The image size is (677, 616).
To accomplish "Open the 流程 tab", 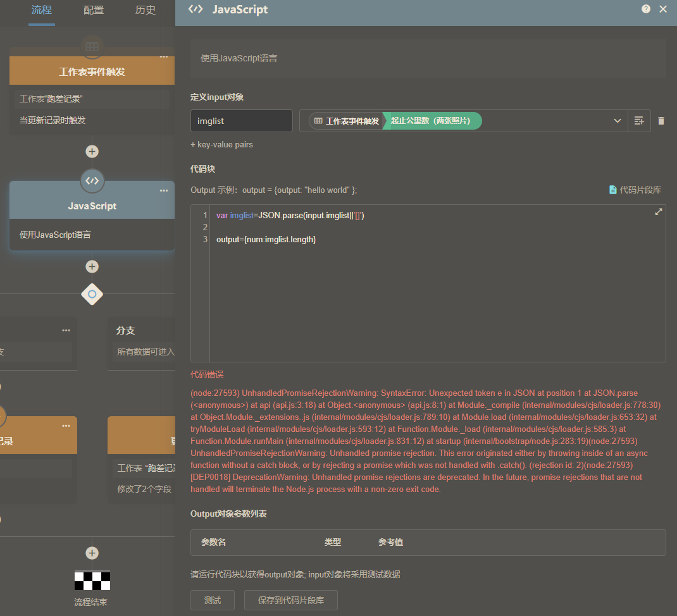I will pos(42,10).
